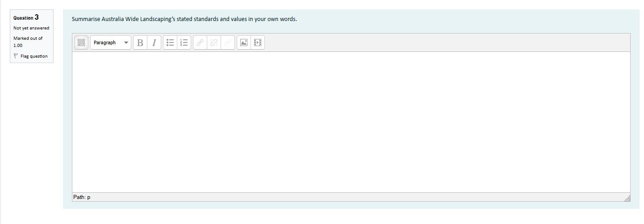This screenshot has height=224, width=644.
Task: Select the 'Not yet answered' status text
Action: [31, 28]
